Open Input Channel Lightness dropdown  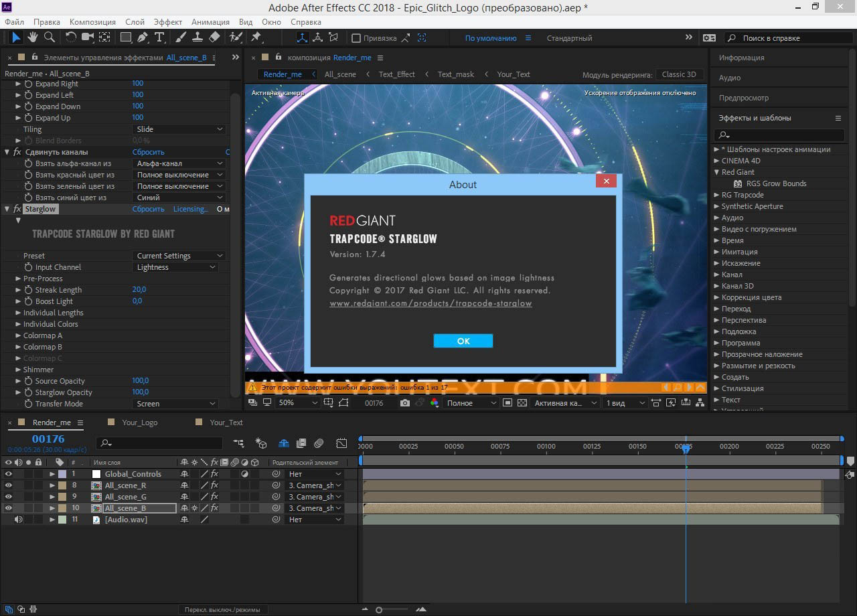(175, 267)
